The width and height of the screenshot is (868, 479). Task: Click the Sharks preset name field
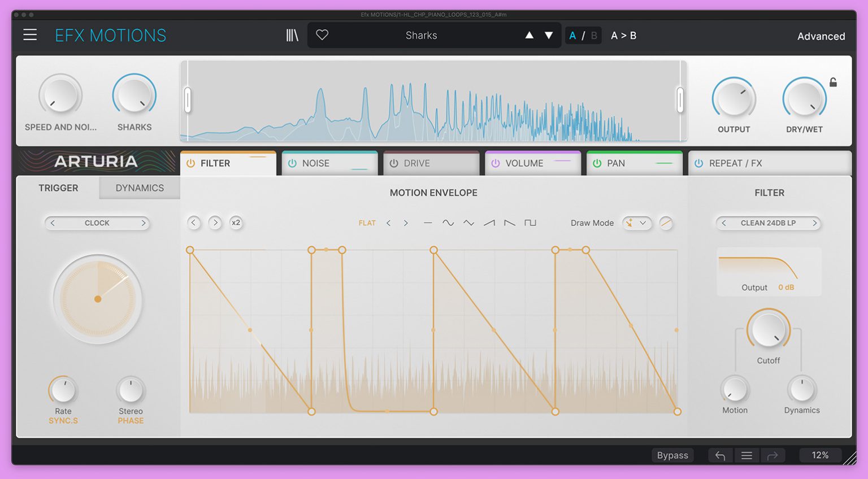pos(422,35)
